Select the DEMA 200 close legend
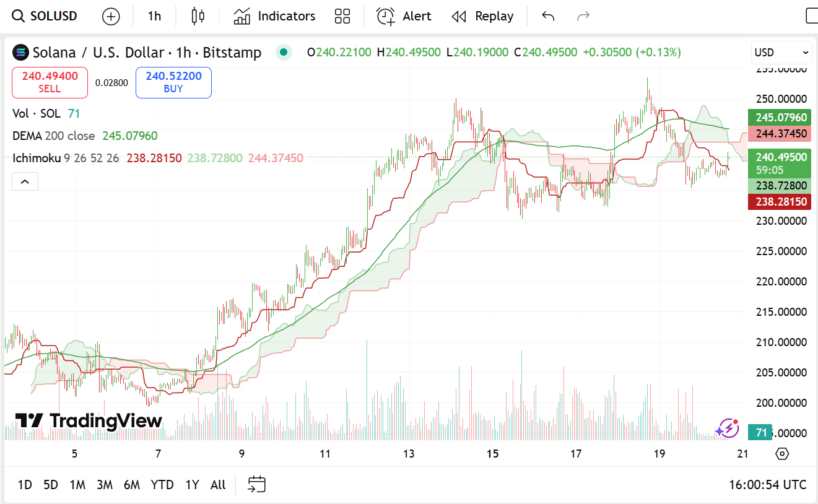 click(x=85, y=136)
